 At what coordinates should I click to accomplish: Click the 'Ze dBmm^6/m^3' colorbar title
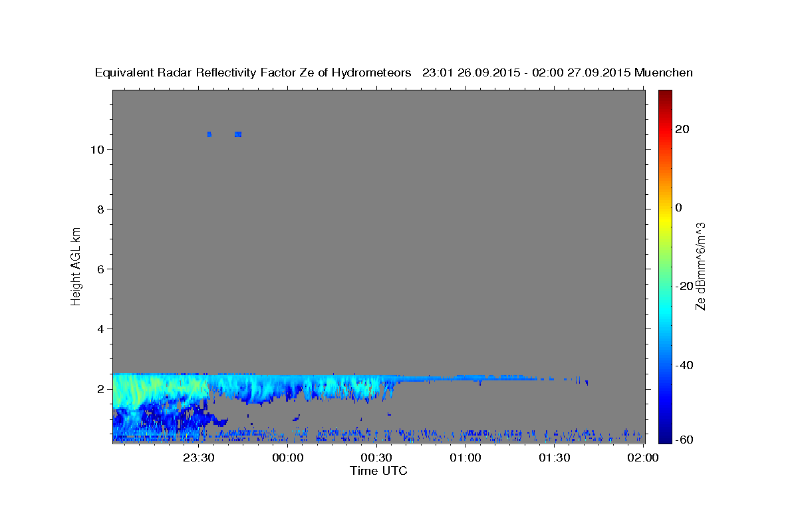point(700,267)
